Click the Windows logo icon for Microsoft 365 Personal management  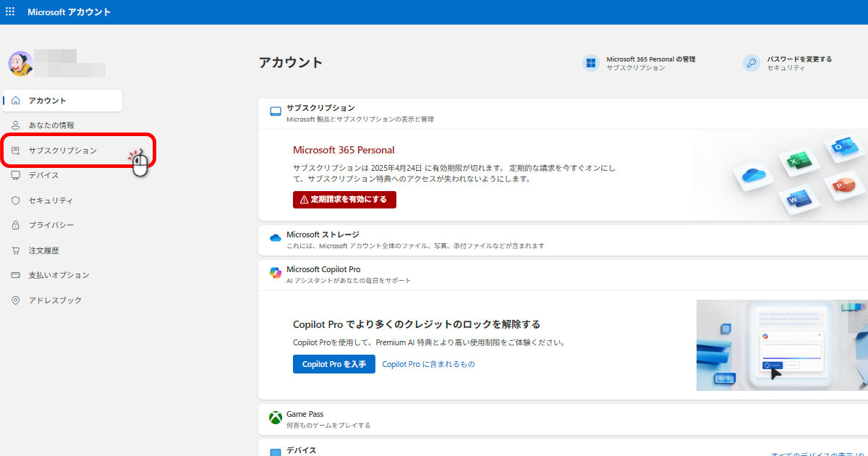pos(591,63)
